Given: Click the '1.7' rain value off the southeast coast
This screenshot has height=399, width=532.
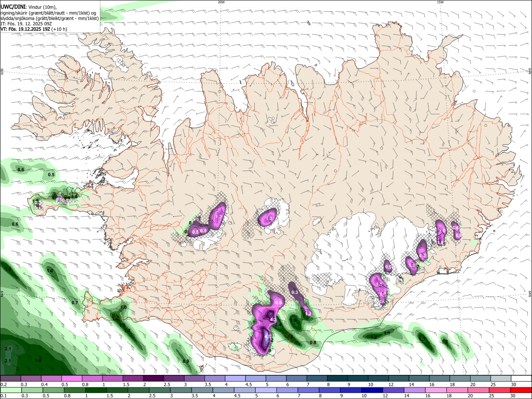Looking at the screenshot, I should click(x=422, y=339).
